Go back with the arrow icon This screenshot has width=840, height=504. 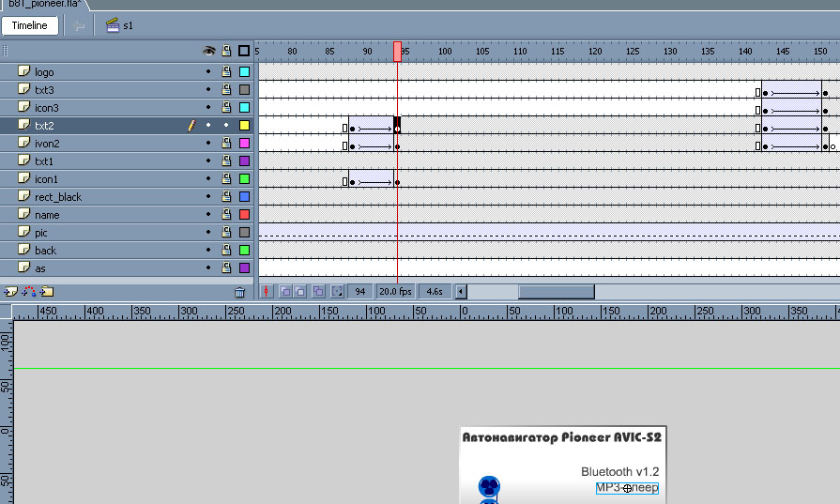coord(78,25)
